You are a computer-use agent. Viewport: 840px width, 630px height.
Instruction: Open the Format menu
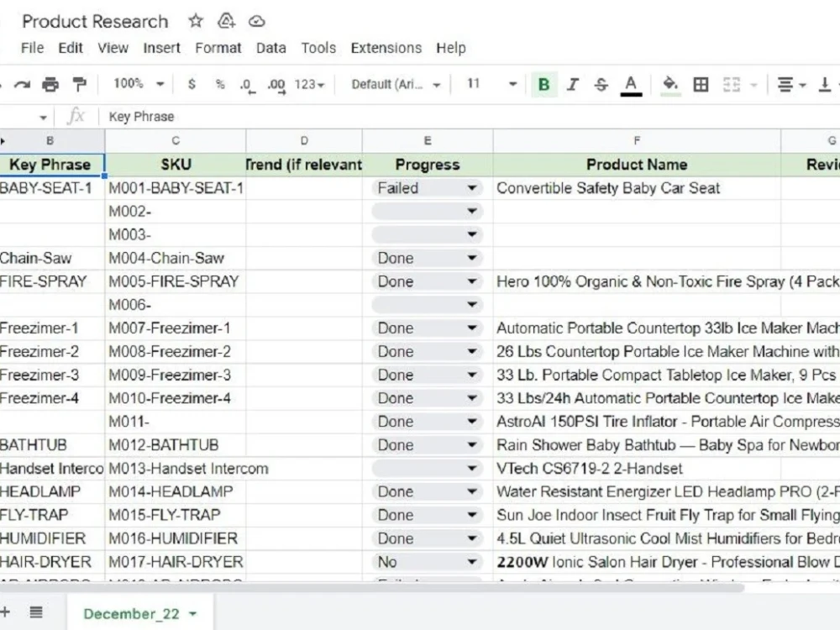point(218,48)
